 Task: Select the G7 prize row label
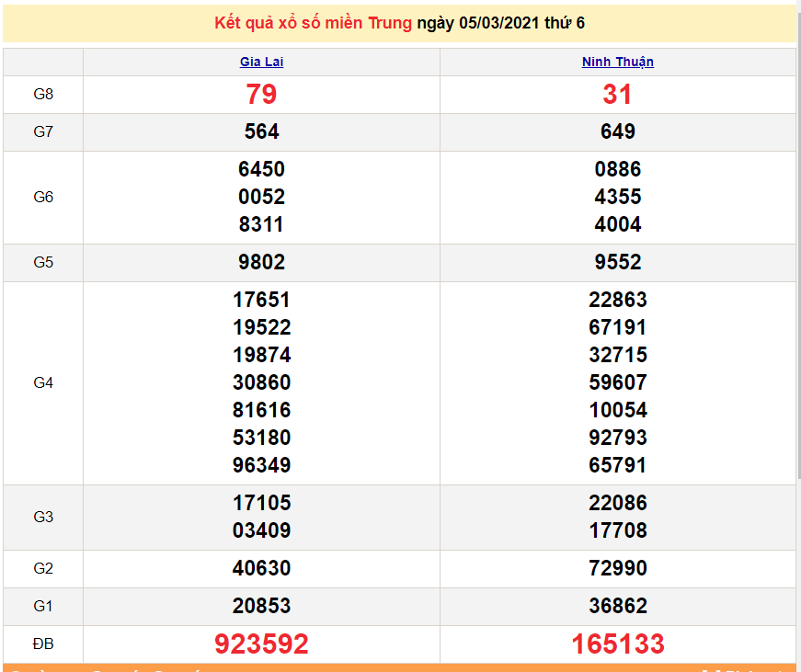pos(43,131)
